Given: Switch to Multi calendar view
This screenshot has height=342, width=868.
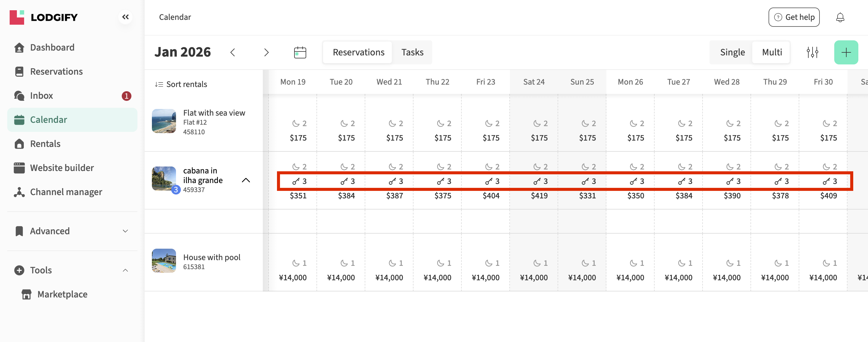Looking at the screenshot, I should point(772,52).
